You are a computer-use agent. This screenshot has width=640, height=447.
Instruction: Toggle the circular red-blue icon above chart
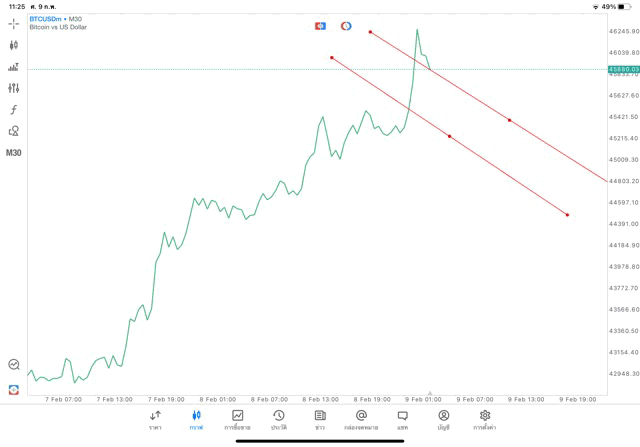click(346, 26)
